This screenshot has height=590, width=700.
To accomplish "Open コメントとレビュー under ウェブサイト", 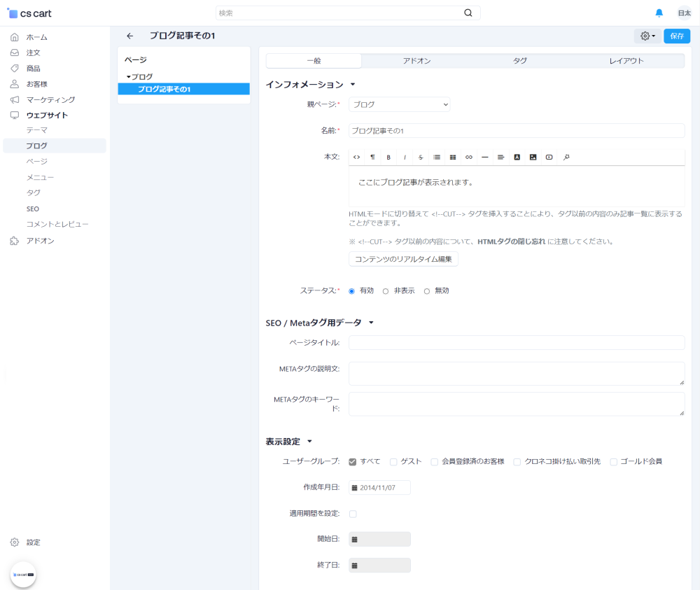I will tap(57, 224).
